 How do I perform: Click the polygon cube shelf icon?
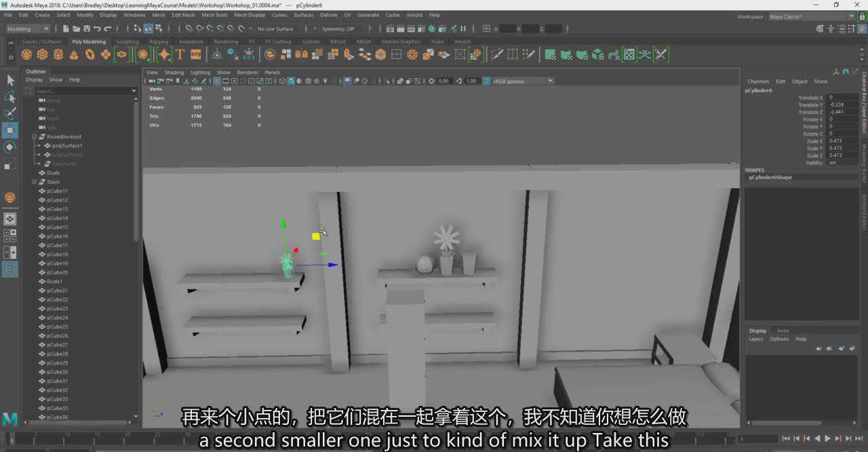(x=42, y=55)
